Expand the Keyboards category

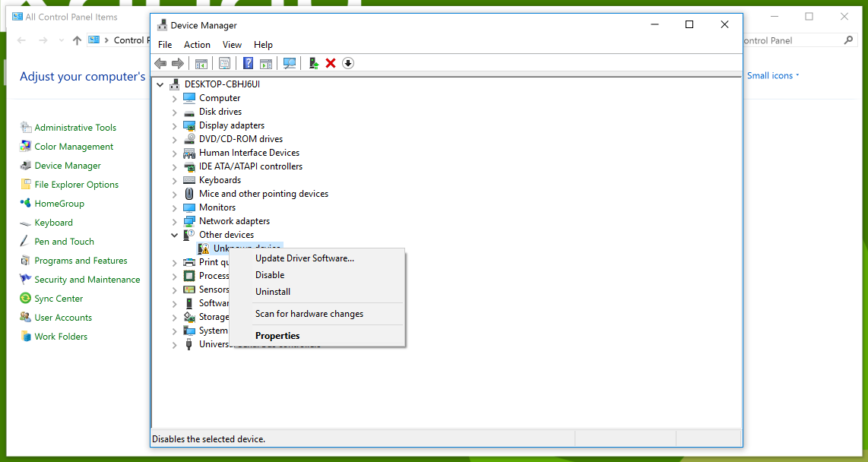[174, 180]
